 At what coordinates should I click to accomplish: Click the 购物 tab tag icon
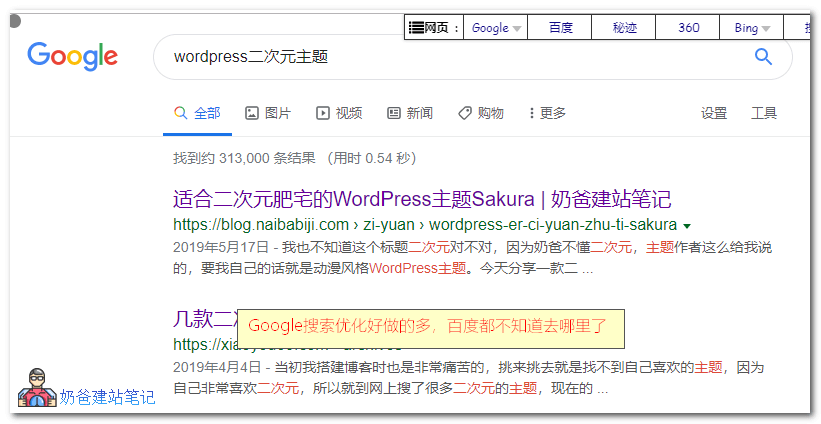pyautogui.click(x=464, y=113)
